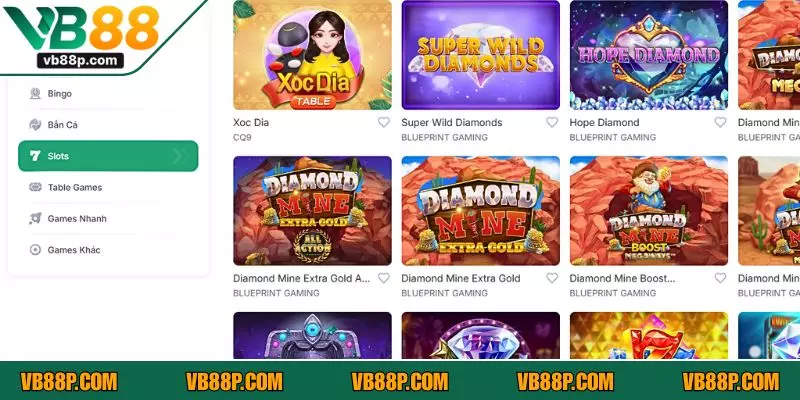800x400 pixels.
Task: Open Super Wild Diamonds game title link
Action: [452, 122]
